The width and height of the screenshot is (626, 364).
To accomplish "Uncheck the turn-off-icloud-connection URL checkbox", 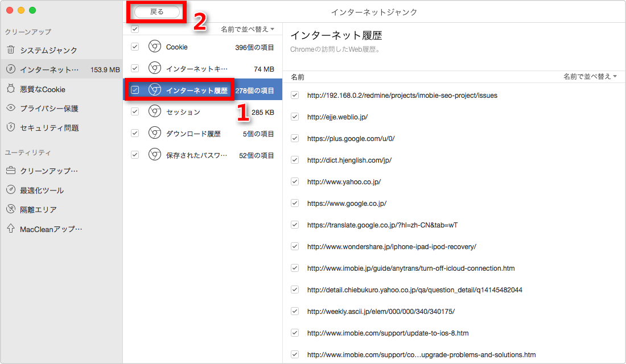I will 295,268.
